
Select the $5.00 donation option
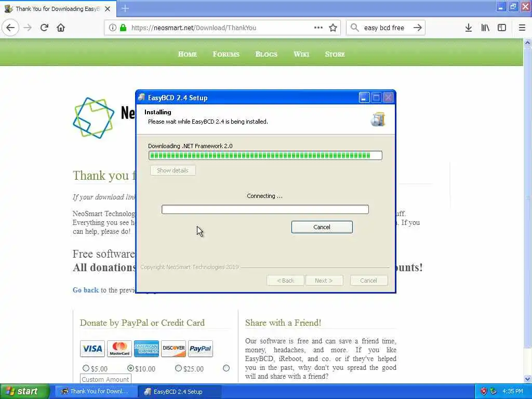pyautogui.click(x=86, y=368)
